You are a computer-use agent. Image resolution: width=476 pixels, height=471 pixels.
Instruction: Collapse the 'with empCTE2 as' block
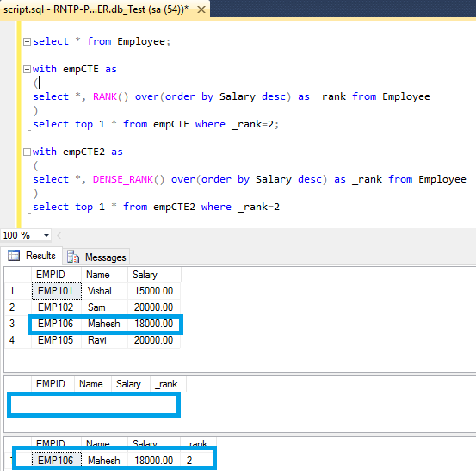click(x=27, y=152)
